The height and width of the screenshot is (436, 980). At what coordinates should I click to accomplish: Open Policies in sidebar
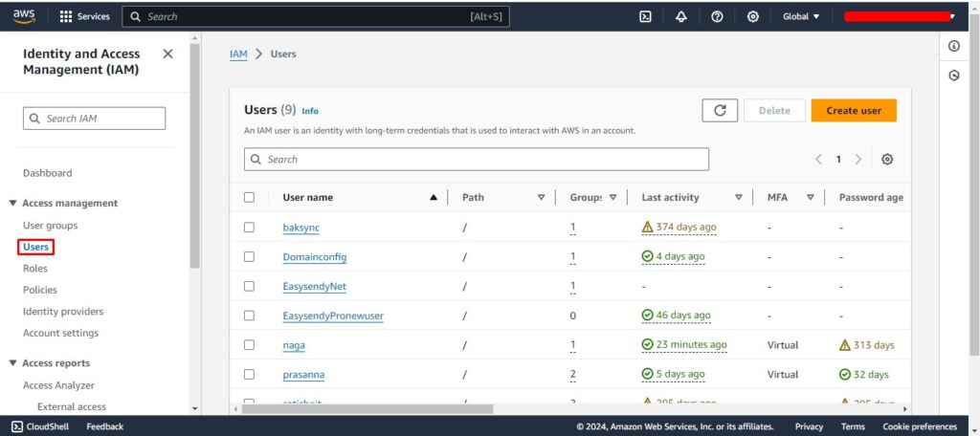tap(40, 290)
